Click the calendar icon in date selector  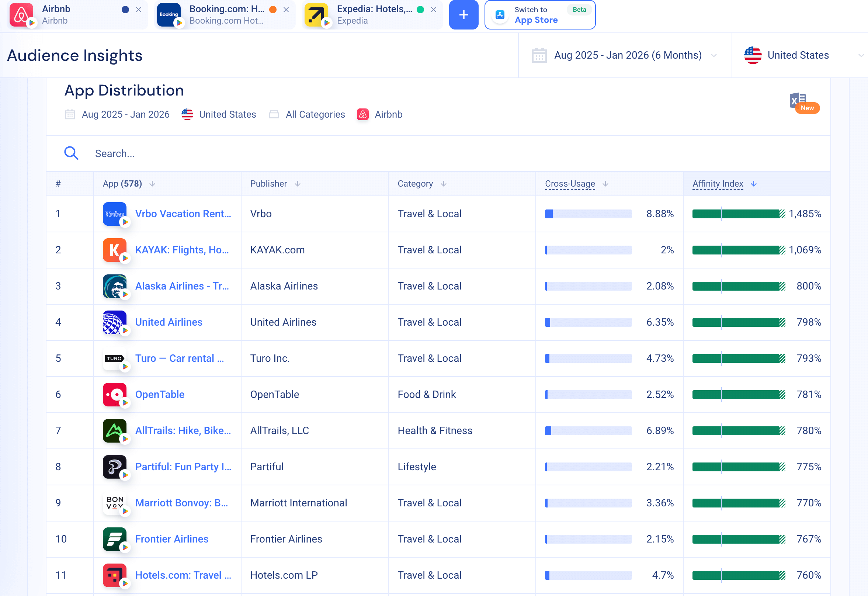(539, 55)
